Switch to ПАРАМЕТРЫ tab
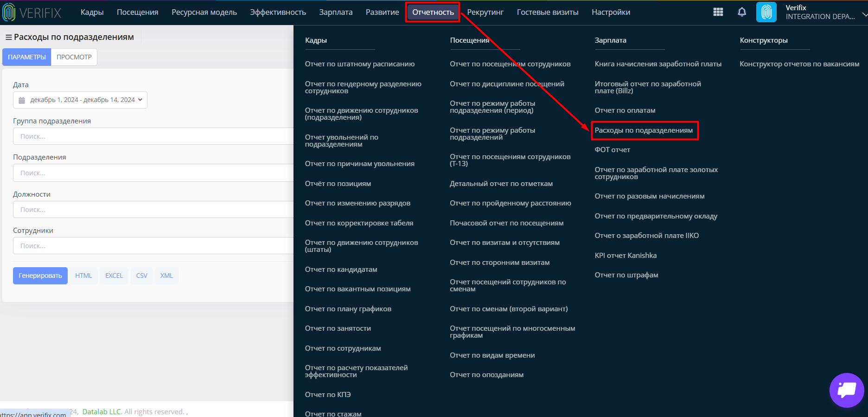The image size is (868, 417). (x=27, y=57)
